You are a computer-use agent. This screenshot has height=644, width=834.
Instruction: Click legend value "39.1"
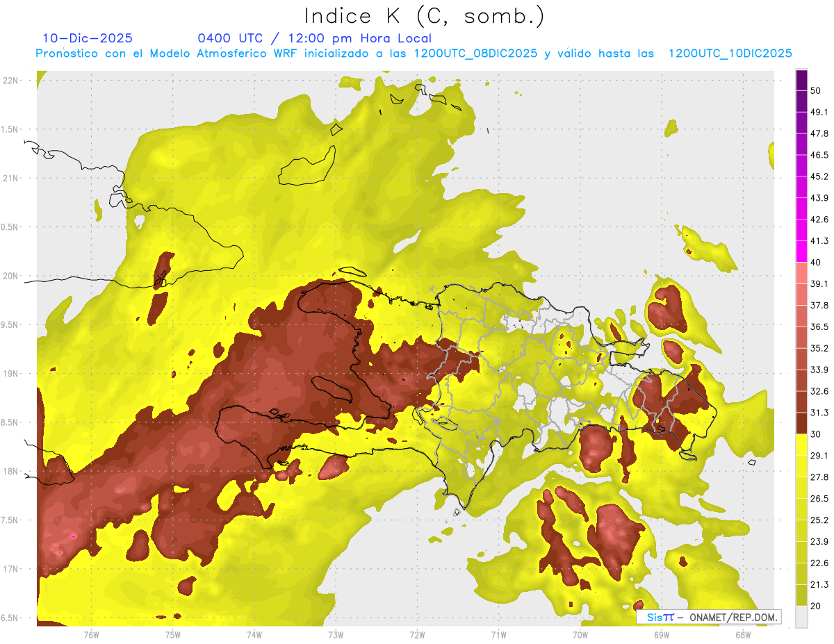click(819, 284)
